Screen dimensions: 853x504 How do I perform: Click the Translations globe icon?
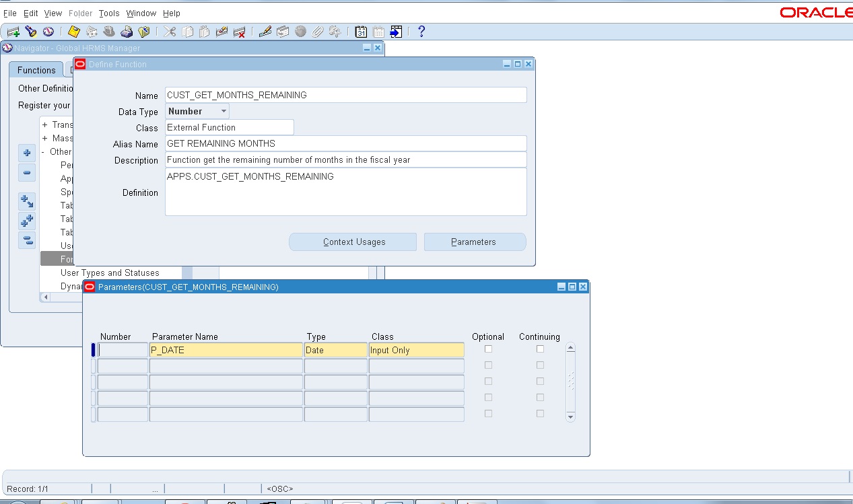[x=300, y=32]
